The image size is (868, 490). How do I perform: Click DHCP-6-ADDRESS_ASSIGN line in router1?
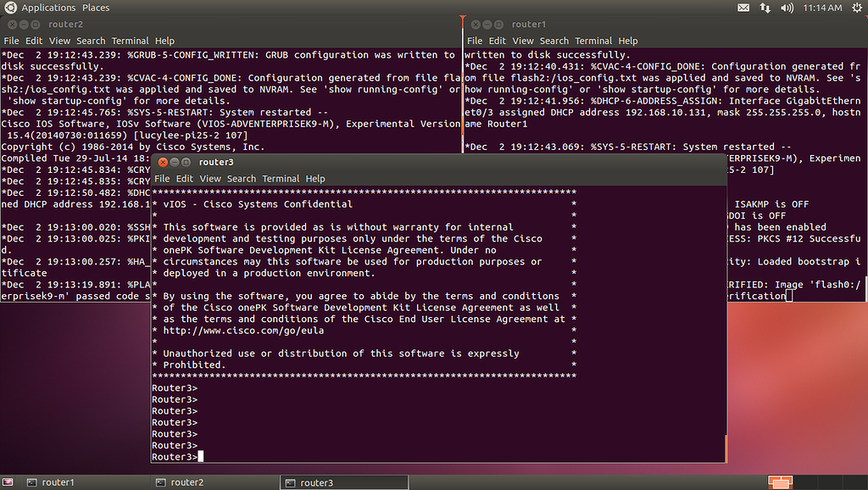pyautogui.click(x=663, y=101)
